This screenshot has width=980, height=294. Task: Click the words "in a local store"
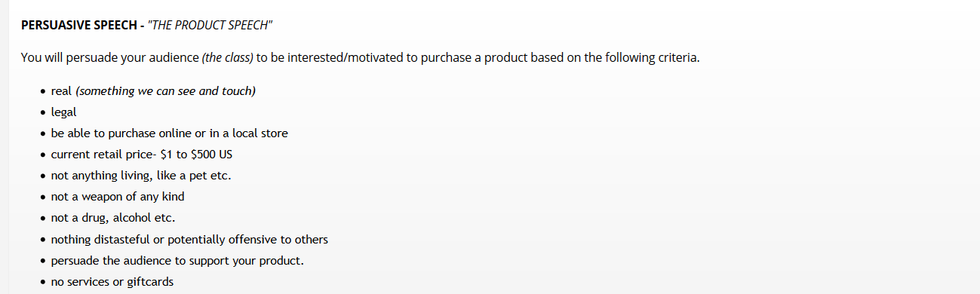pos(246,133)
